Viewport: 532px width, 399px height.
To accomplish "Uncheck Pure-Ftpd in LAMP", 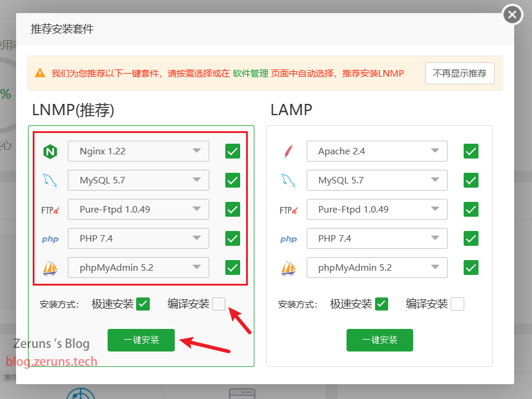I will 471,210.
